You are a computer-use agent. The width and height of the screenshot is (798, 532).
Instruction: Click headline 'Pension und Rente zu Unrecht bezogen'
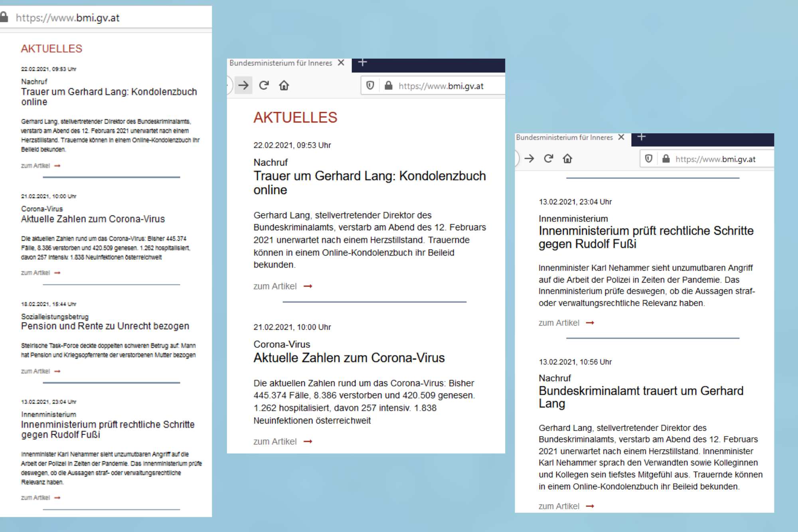(105, 326)
